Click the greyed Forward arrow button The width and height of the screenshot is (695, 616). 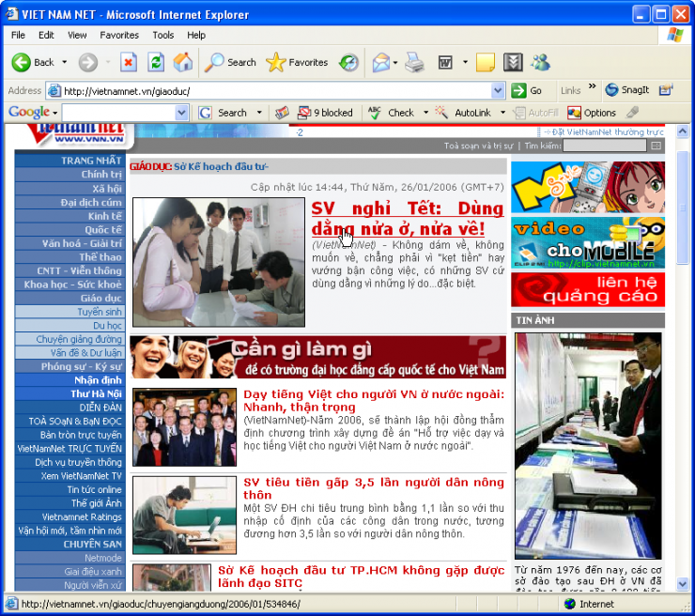coord(87,62)
